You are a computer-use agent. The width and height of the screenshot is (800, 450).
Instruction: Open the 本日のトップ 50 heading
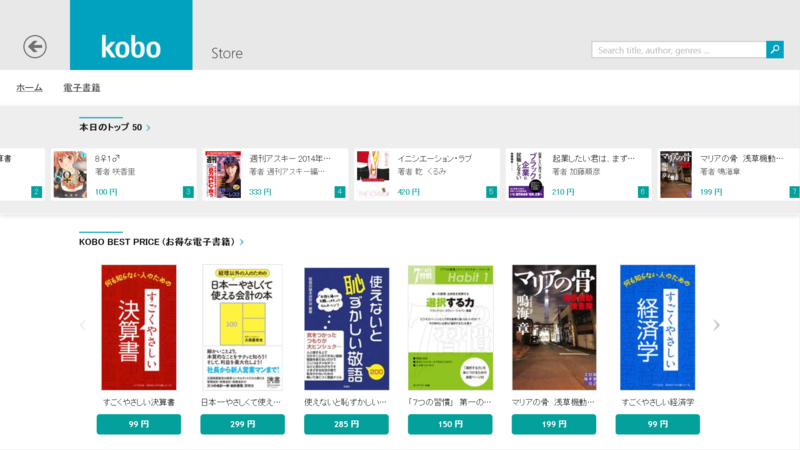[x=110, y=127]
